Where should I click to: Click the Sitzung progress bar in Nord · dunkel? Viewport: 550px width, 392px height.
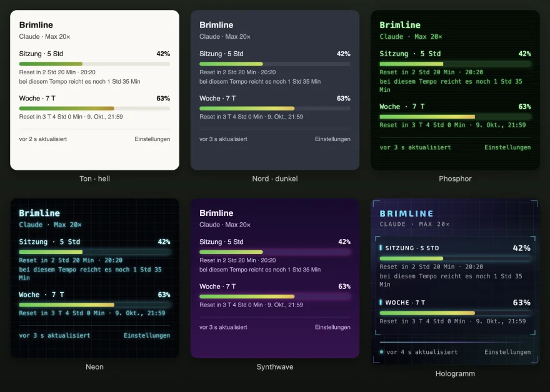click(x=275, y=64)
